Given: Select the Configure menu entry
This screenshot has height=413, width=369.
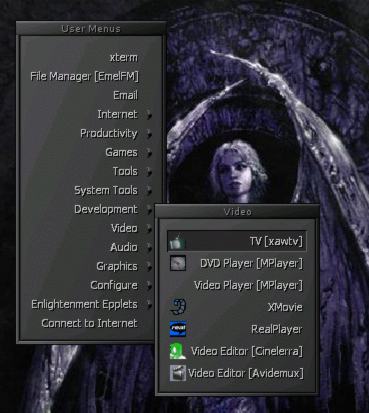Looking at the screenshot, I should click(114, 285).
